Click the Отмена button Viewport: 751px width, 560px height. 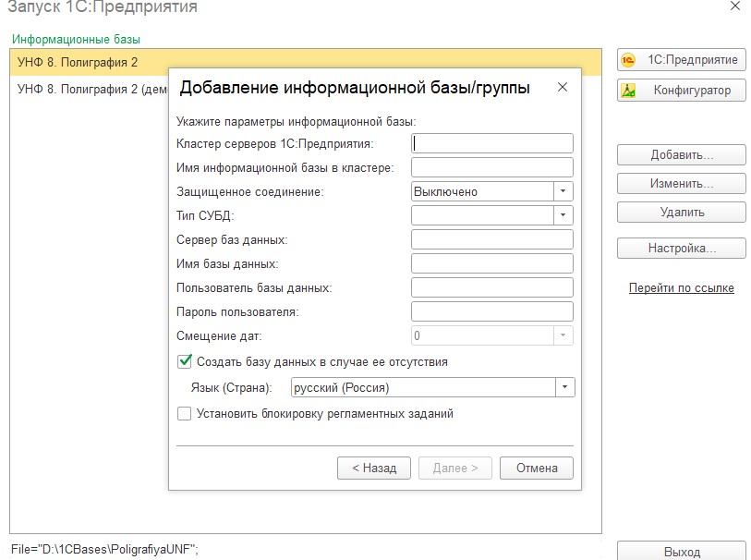pos(537,468)
